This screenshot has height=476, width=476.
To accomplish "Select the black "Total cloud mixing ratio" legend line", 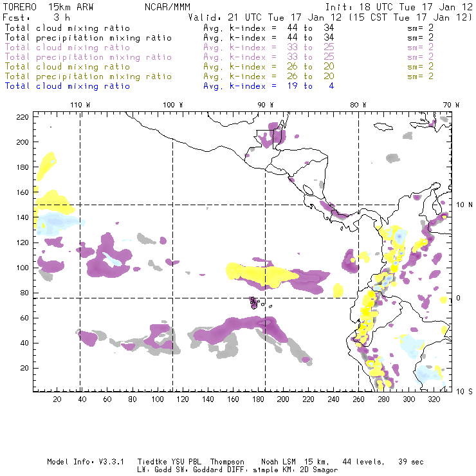I will click(68, 28).
